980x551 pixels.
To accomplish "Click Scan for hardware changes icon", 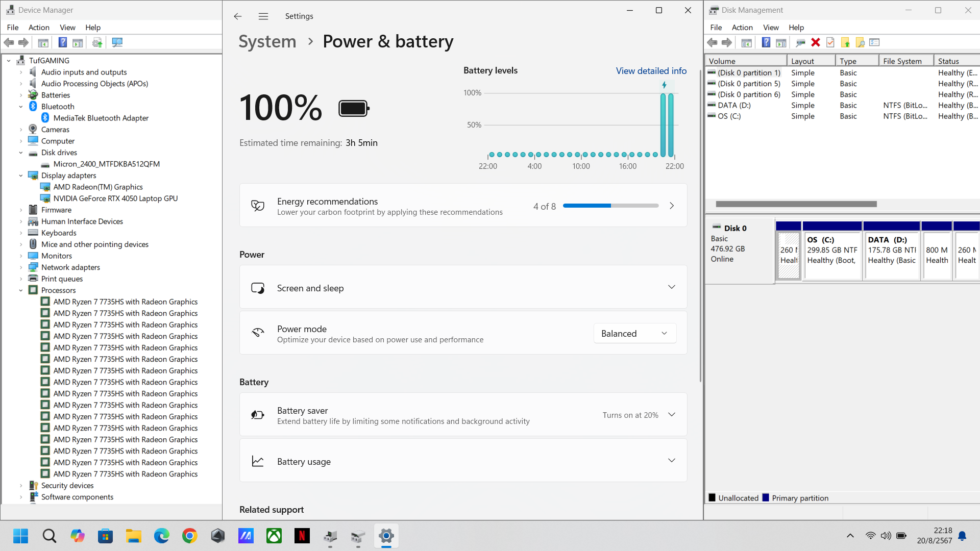I will (117, 43).
